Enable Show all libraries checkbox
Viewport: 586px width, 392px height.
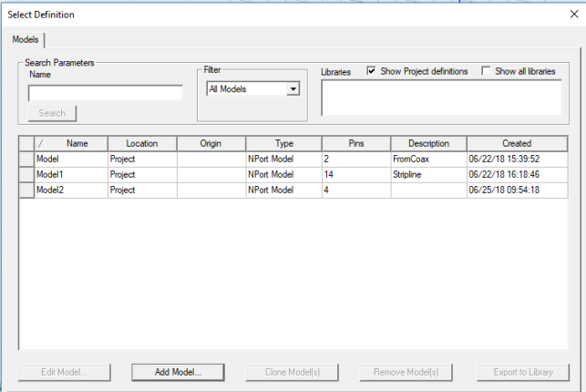click(x=487, y=71)
